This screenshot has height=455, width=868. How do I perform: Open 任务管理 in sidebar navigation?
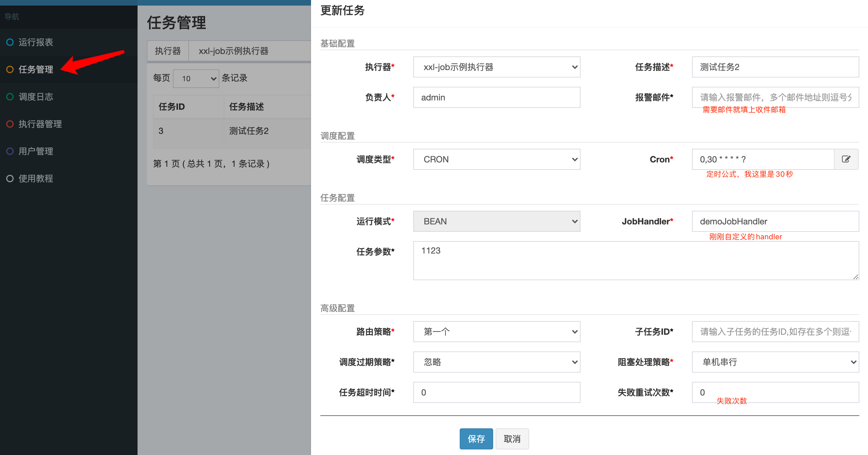[69, 69]
